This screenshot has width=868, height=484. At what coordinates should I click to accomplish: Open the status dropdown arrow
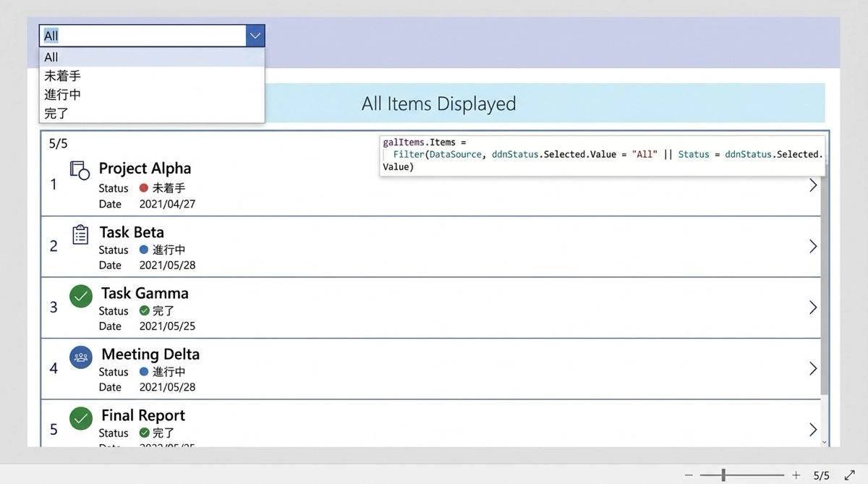(x=255, y=35)
